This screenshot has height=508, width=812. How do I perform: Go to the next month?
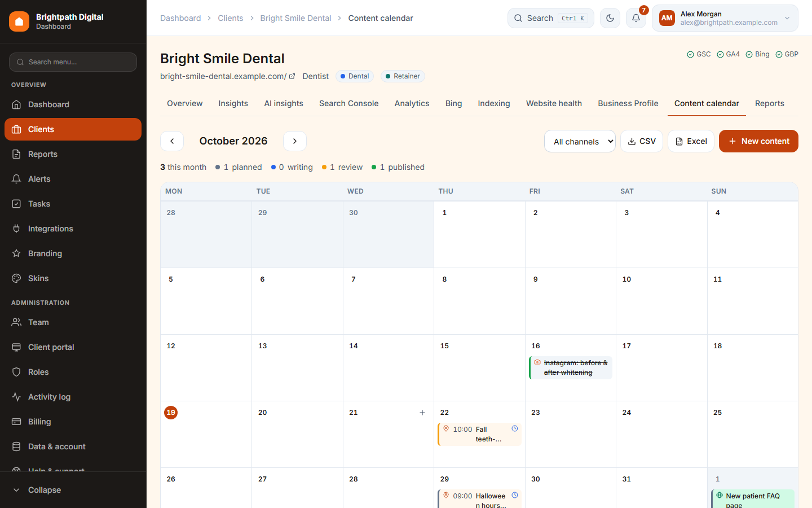(295, 141)
